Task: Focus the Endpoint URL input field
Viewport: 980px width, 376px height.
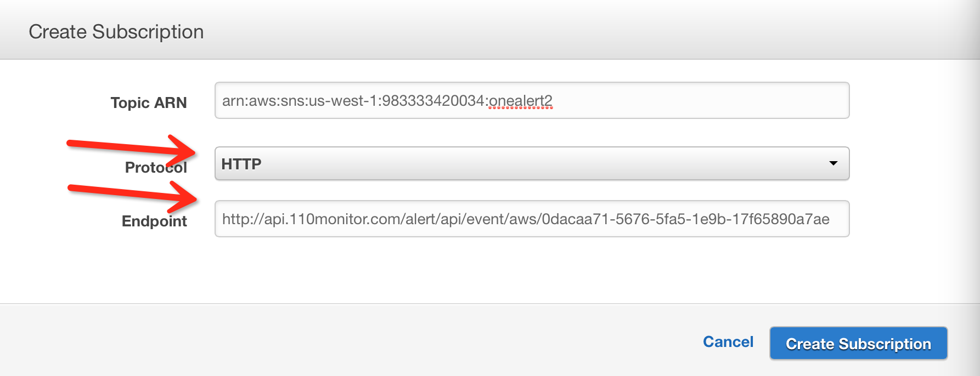Action: pos(532,219)
